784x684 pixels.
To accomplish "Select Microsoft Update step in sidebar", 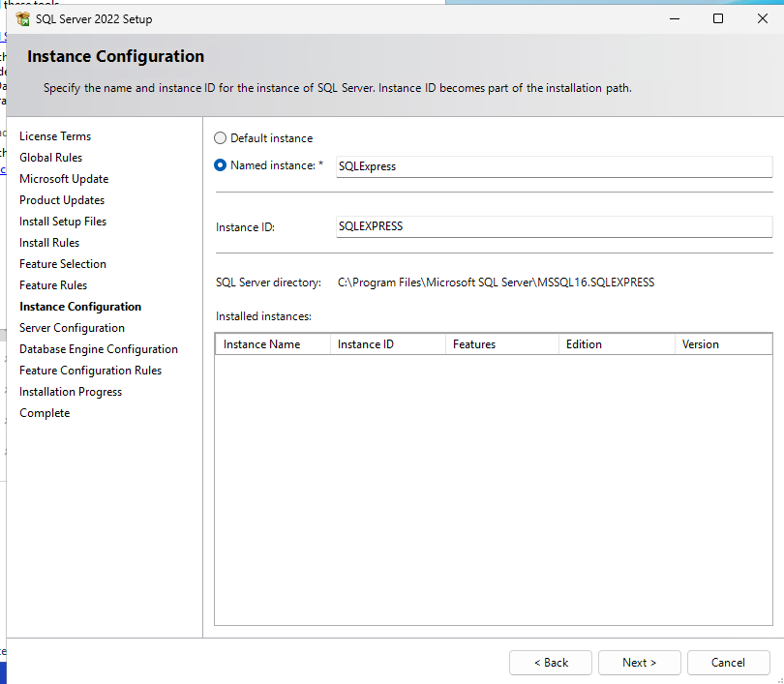I will [x=64, y=179].
